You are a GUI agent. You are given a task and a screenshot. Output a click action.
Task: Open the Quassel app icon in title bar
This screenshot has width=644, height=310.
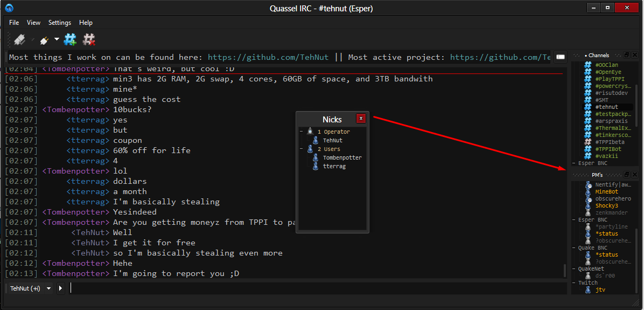(9, 8)
